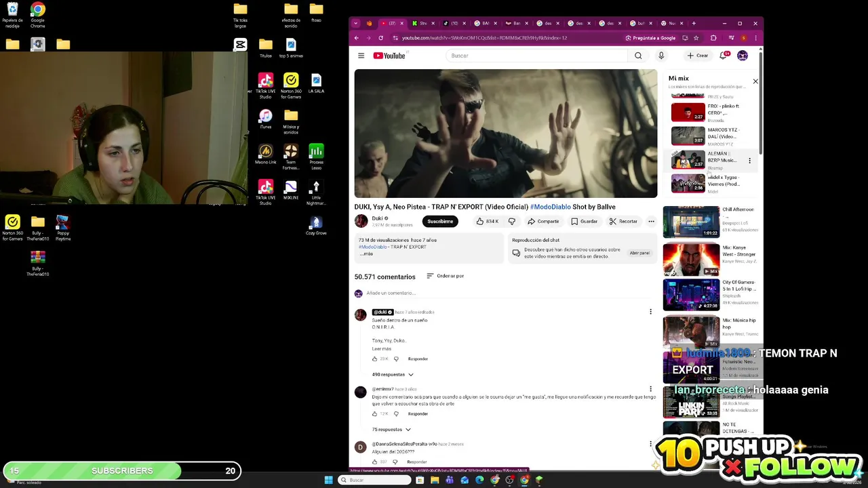Image resolution: width=868 pixels, height=488 pixels.
Task: Expand the 75 respuestas replies
Action: (x=391, y=429)
